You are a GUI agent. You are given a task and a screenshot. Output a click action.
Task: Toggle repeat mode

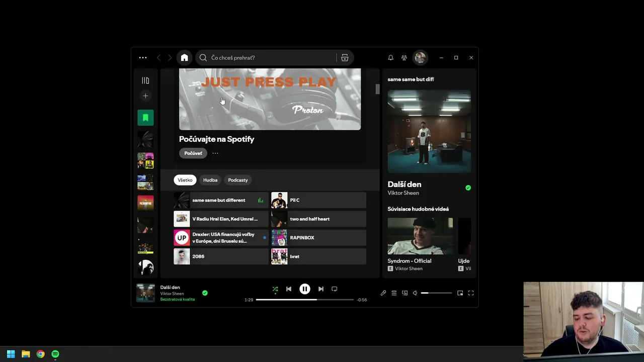click(x=335, y=289)
